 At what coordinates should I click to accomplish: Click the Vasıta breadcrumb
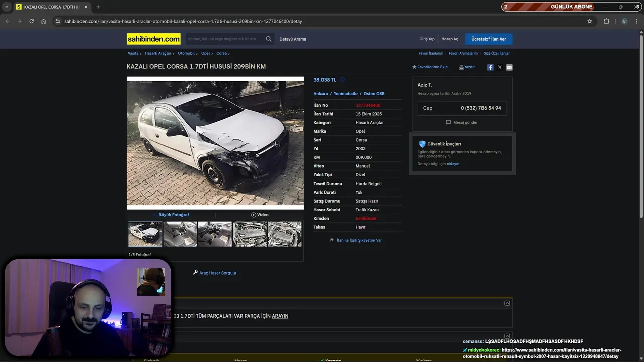133,53
